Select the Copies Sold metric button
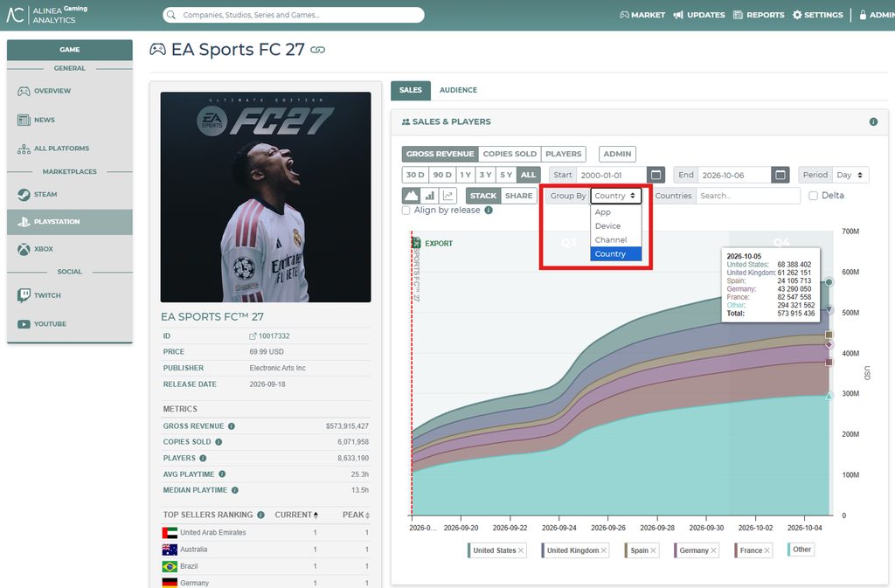Screen dimensions: 895x588 [x=510, y=154]
